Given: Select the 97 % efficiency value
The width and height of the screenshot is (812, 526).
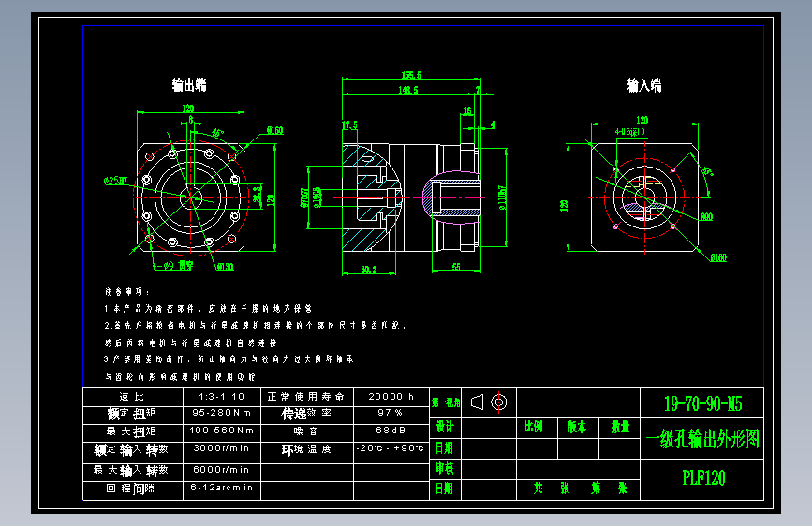Looking at the screenshot, I should [390, 413].
